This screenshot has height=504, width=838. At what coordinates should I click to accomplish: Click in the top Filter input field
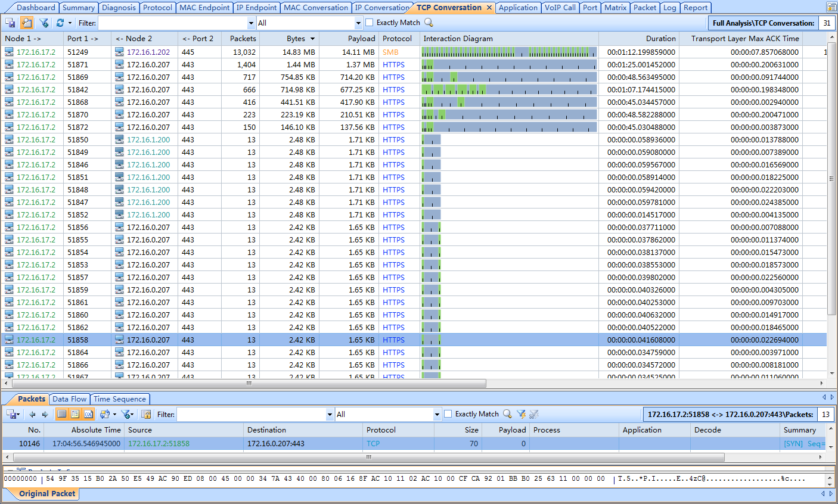(x=172, y=23)
